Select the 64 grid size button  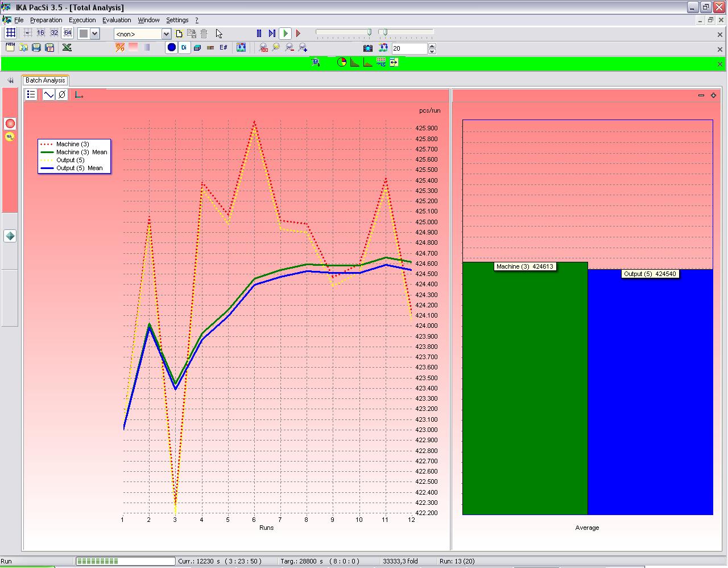click(68, 33)
